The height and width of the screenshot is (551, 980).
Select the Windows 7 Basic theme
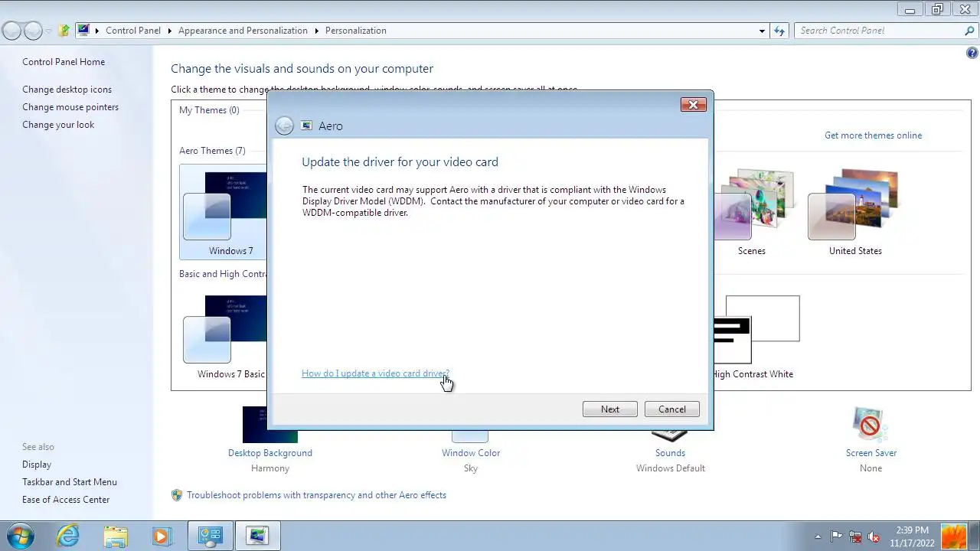tap(224, 337)
